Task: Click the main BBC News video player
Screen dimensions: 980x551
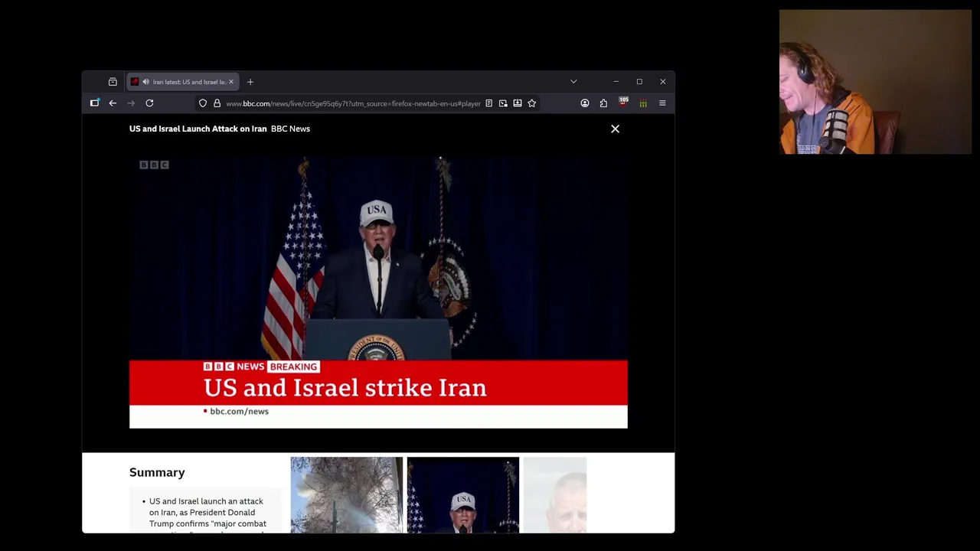Action: [x=378, y=292]
